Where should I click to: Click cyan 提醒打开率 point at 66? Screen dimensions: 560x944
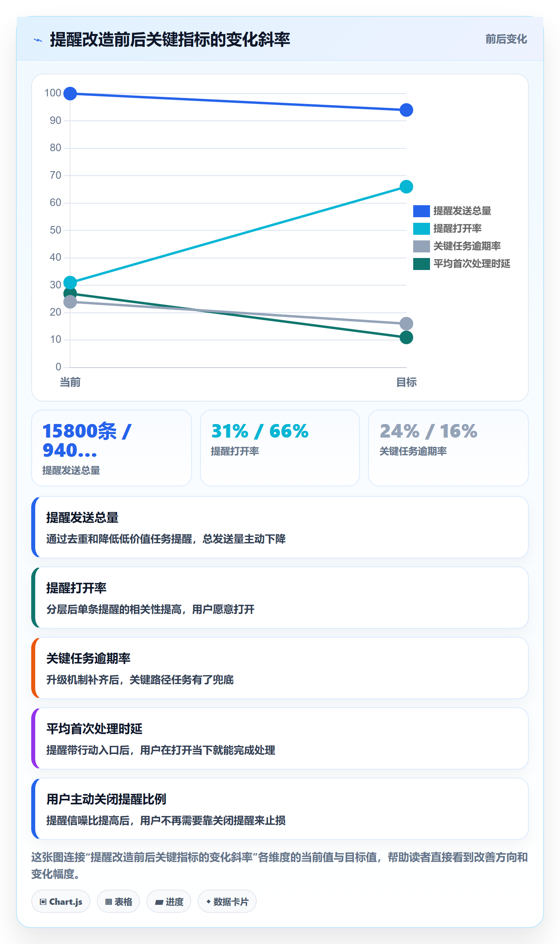pyautogui.click(x=406, y=186)
